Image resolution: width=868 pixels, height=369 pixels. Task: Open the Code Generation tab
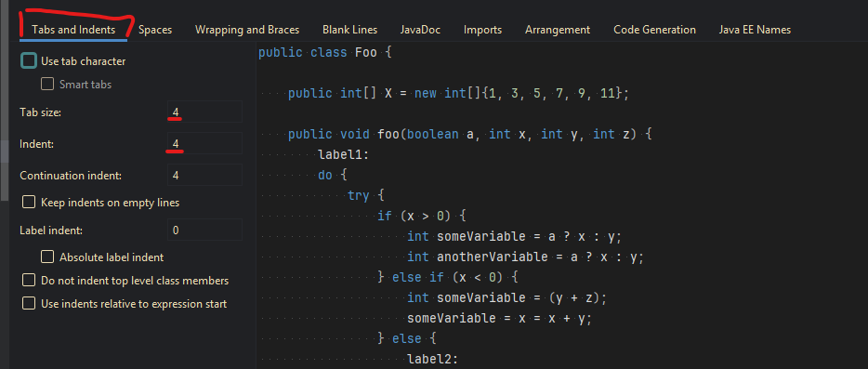(x=654, y=30)
